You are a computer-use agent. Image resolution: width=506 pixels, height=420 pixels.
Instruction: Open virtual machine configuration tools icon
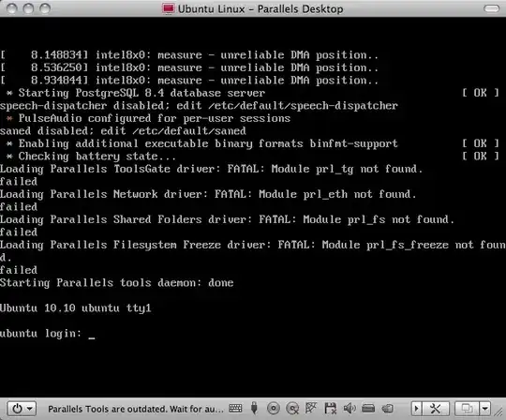click(x=436, y=409)
